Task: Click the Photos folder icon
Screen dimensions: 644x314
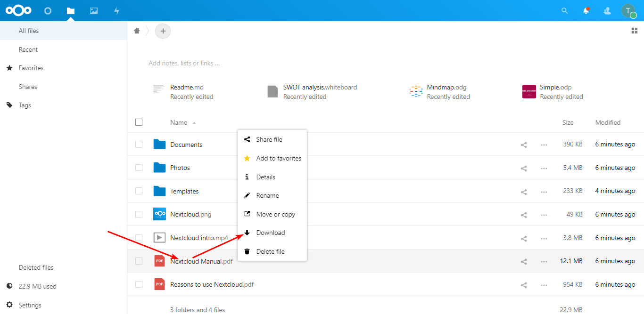Action: 160,168
